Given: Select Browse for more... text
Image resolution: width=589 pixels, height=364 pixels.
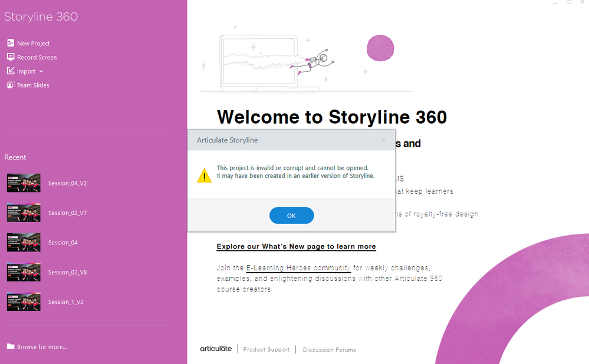Looking at the screenshot, I should click(42, 347).
